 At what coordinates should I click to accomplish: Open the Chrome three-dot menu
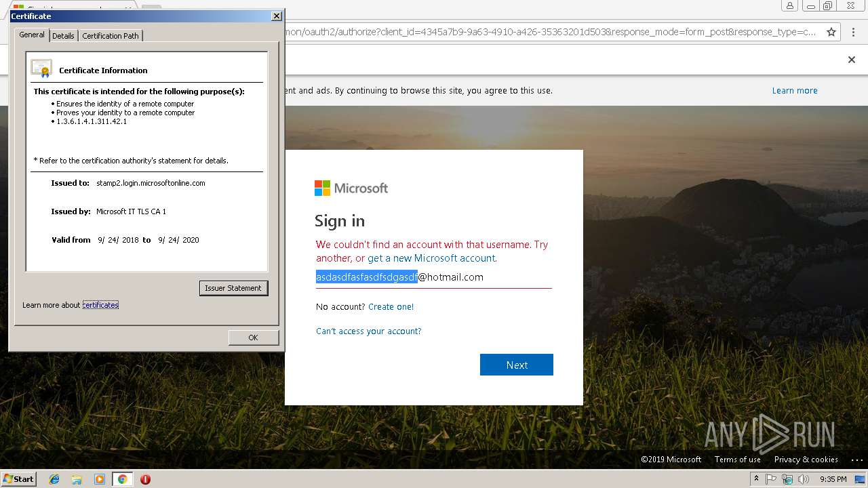[x=852, y=32]
